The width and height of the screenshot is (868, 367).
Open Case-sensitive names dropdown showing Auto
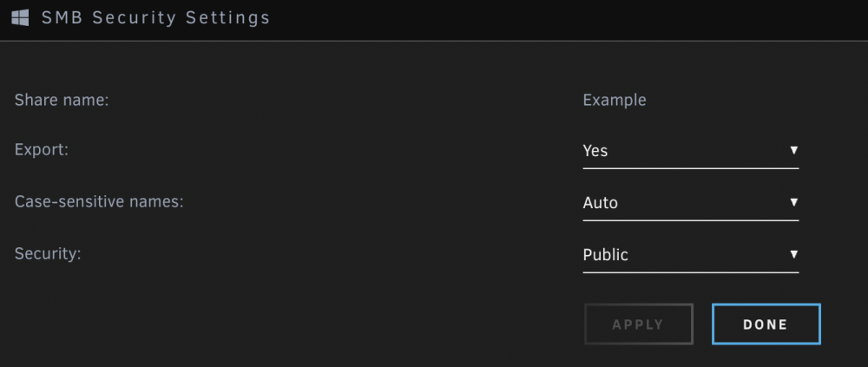click(x=690, y=203)
